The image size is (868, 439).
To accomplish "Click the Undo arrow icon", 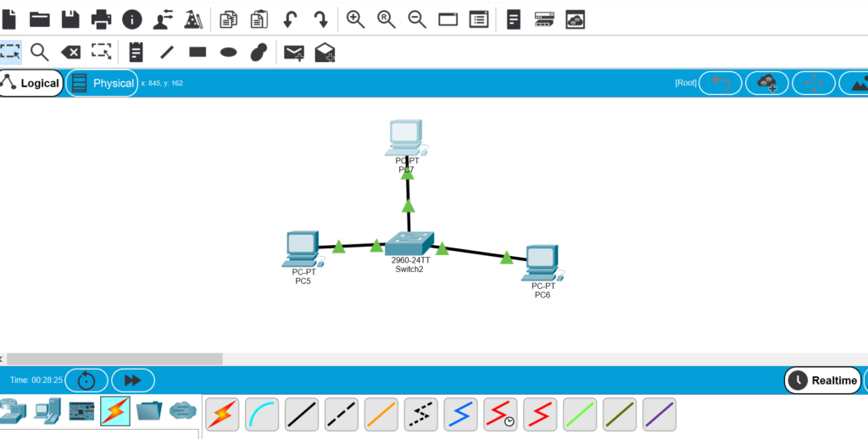I will (290, 19).
